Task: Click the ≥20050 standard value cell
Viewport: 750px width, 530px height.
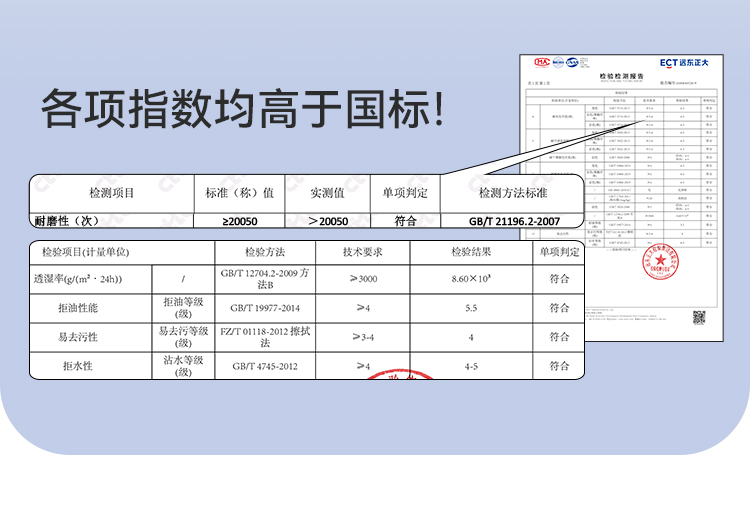Action: coord(239,221)
